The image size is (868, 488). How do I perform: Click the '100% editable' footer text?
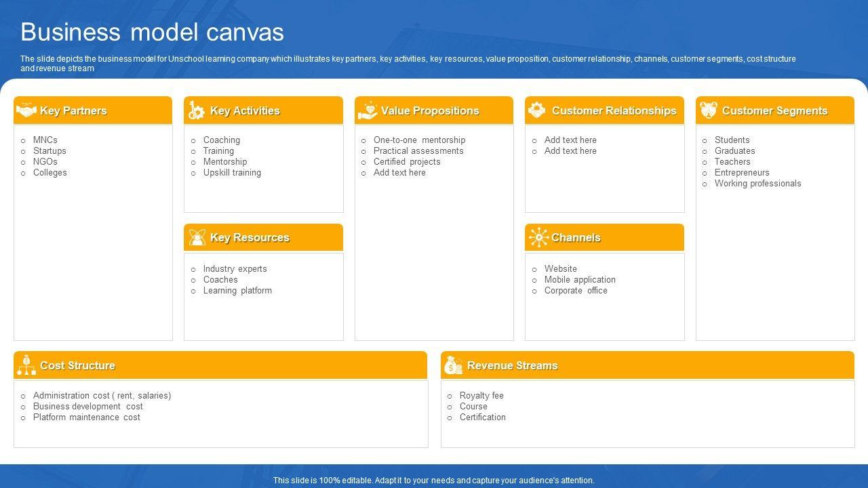pyautogui.click(x=433, y=480)
